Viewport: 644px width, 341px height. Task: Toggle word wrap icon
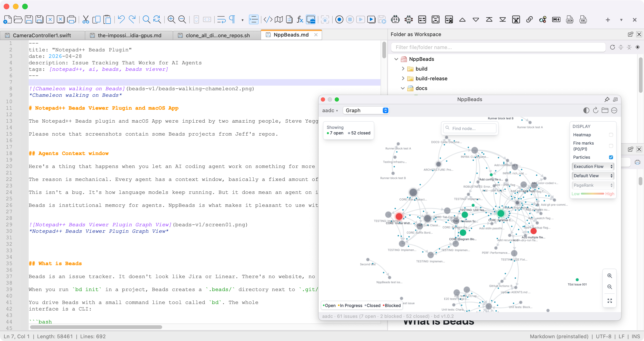click(x=222, y=19)
